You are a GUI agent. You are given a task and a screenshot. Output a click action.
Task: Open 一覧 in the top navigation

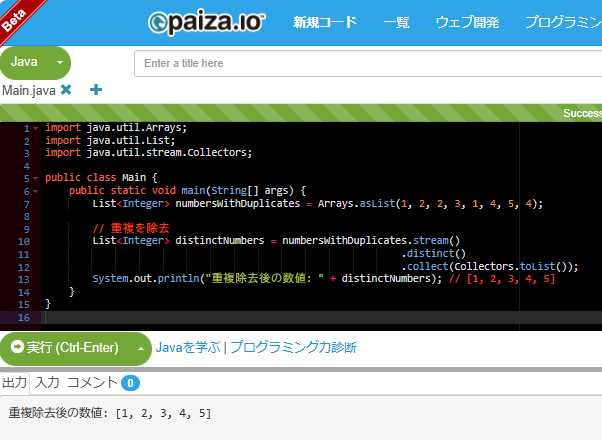(x=397, y=22)
